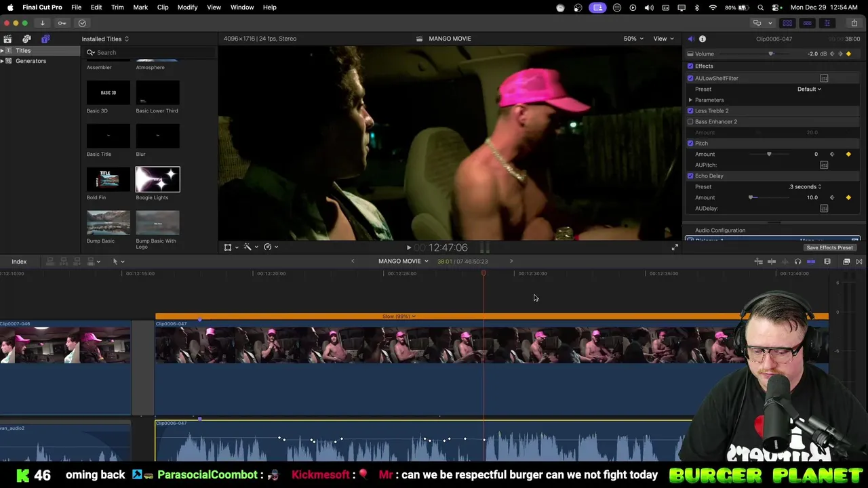Image resolution: width=868 pixels, height=488 pixels.
Task: Disable the Effects checkbox
Action: click(x=690, y=66)
